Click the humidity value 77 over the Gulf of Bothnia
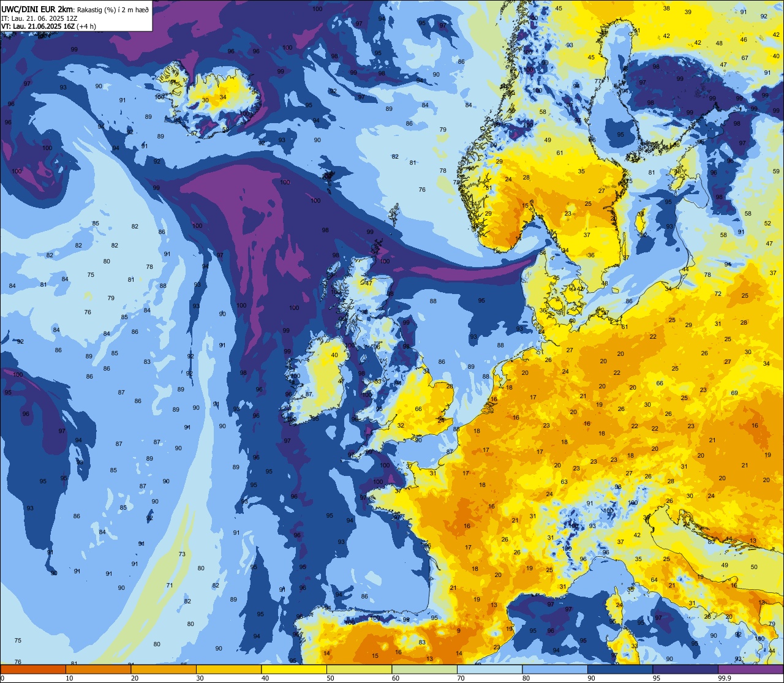Screen dimensions: 784x683 tap(598, 81)
